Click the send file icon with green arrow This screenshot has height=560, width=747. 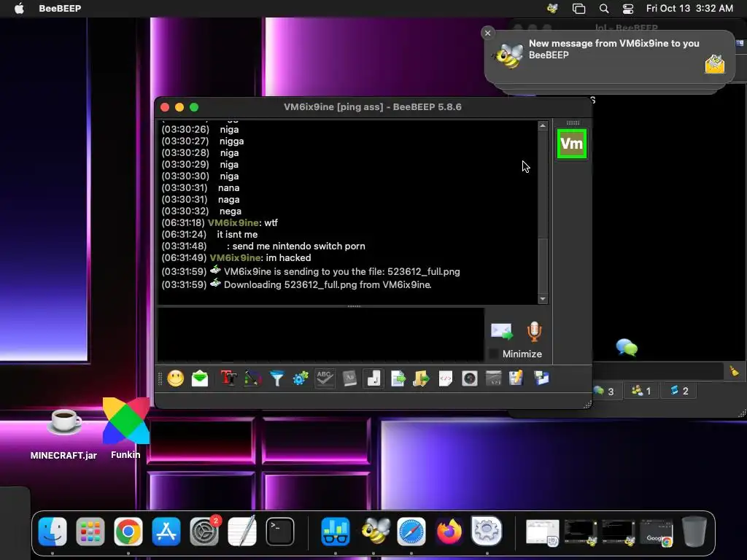pos(398,378)
